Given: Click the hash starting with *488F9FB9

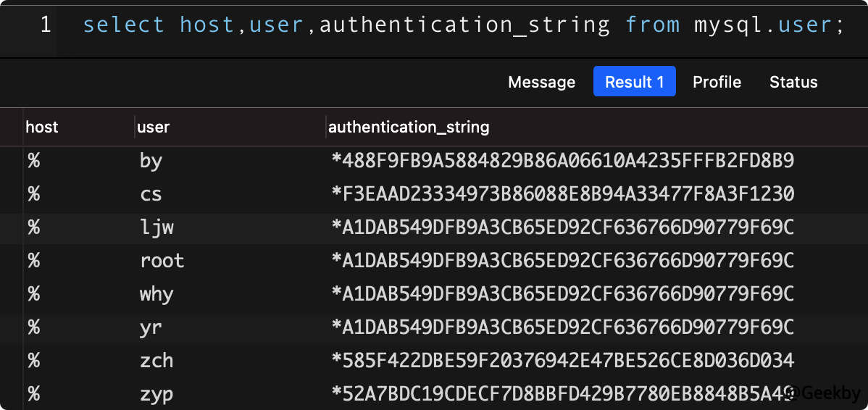Looking at the screenshot, I should coord(563,161).
